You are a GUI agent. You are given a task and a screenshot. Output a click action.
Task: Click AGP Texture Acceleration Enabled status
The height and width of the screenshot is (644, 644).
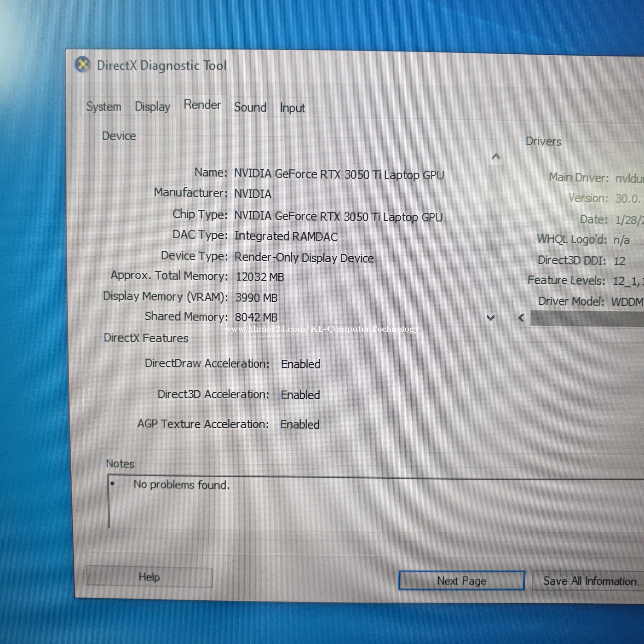300,424
